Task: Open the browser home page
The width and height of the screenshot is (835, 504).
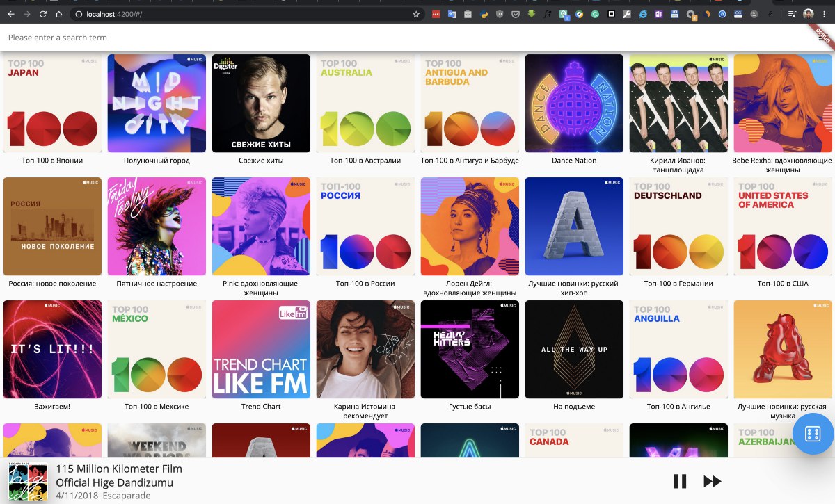Action: pyautogui.click(x=59, y=14)
